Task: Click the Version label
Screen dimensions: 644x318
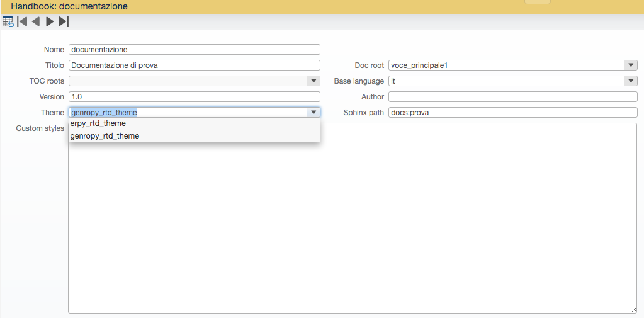Action: pos(52,97)
